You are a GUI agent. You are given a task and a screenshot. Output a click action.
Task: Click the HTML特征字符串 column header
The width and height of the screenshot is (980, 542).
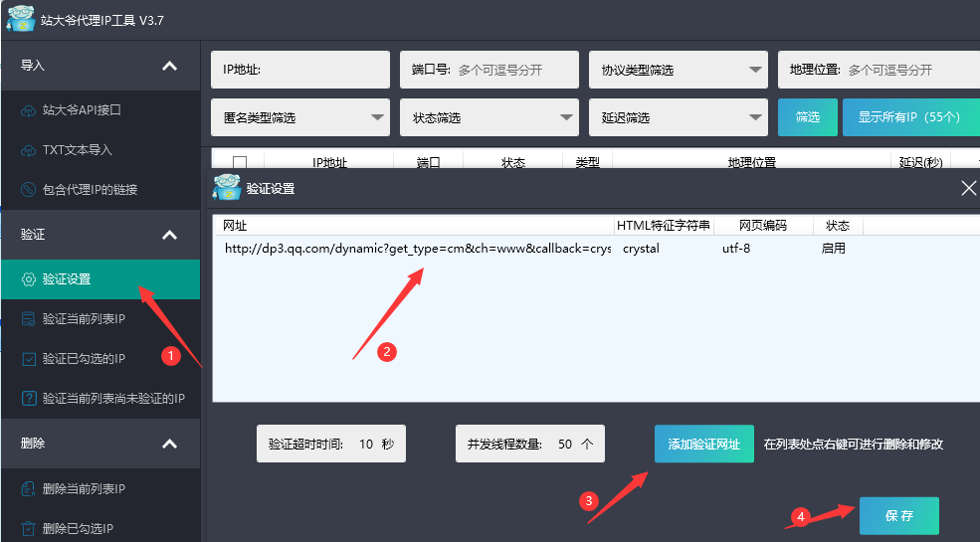click(664, 226)
